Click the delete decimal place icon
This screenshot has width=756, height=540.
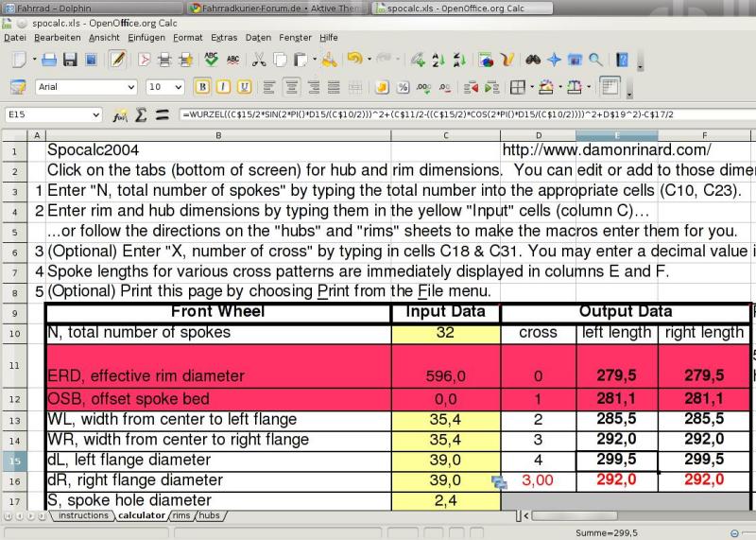444,87
